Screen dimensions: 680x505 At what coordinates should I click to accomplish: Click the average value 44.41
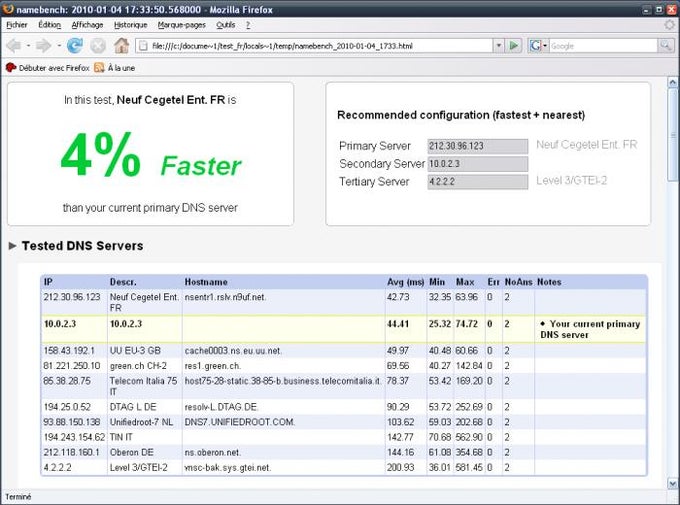(x=398, y=324)
